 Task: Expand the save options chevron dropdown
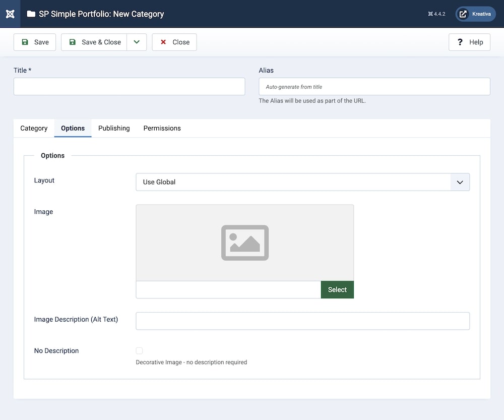[x=137, y=42]
